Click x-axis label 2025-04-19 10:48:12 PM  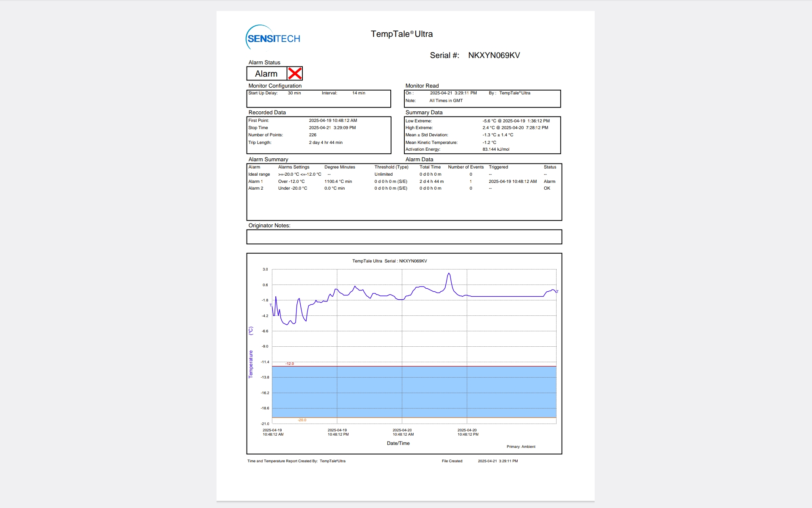pos(338,432)
